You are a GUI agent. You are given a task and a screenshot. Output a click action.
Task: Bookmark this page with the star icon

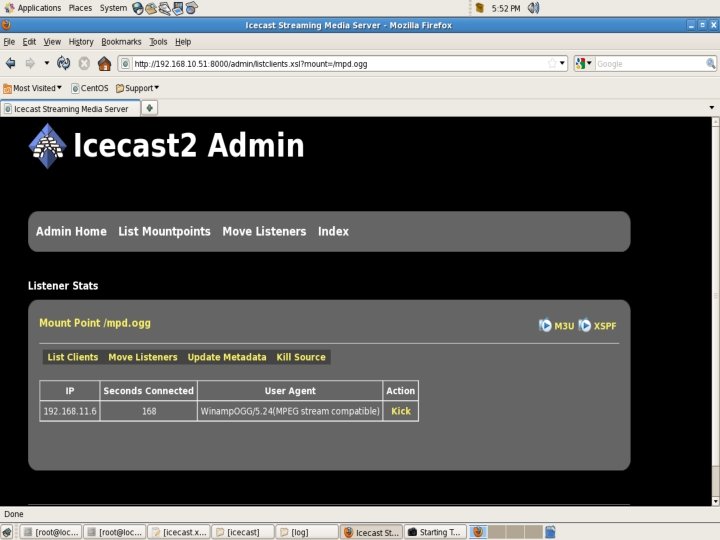coord(552,63)
